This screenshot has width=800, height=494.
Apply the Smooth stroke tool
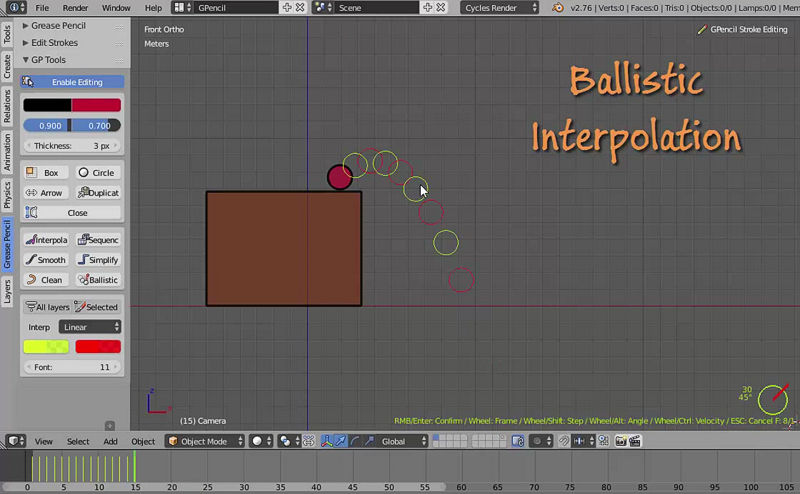pyautogui.click(x=46, y=260)
